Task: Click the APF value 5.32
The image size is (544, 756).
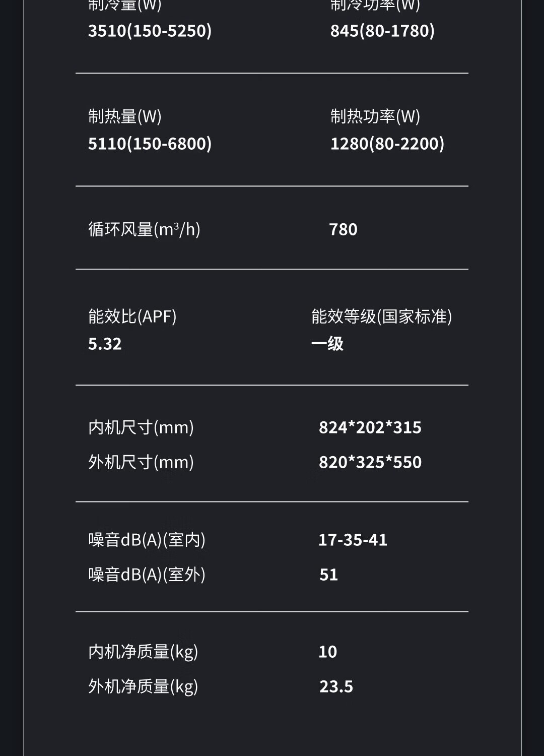Action: (x=105, y=344)
